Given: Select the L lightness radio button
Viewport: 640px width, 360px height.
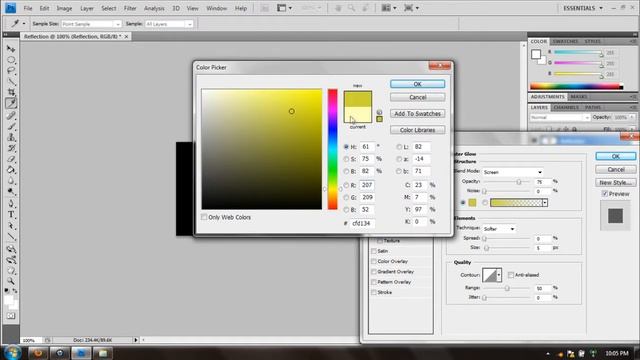Looking at the screenshot, I should click(x=399, y=147).
